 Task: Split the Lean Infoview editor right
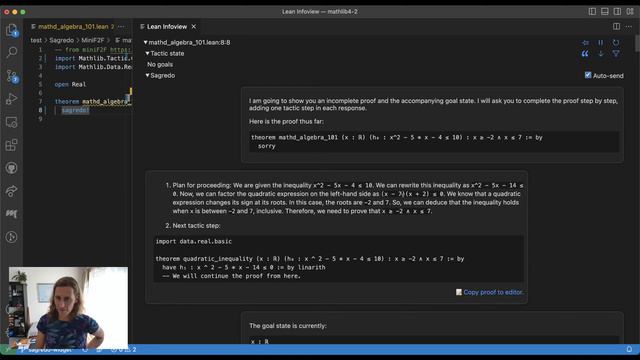(616, 27)
